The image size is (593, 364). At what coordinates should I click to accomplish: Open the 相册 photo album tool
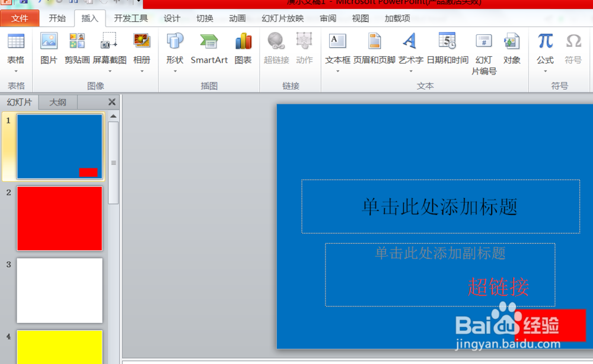(142, 49)
